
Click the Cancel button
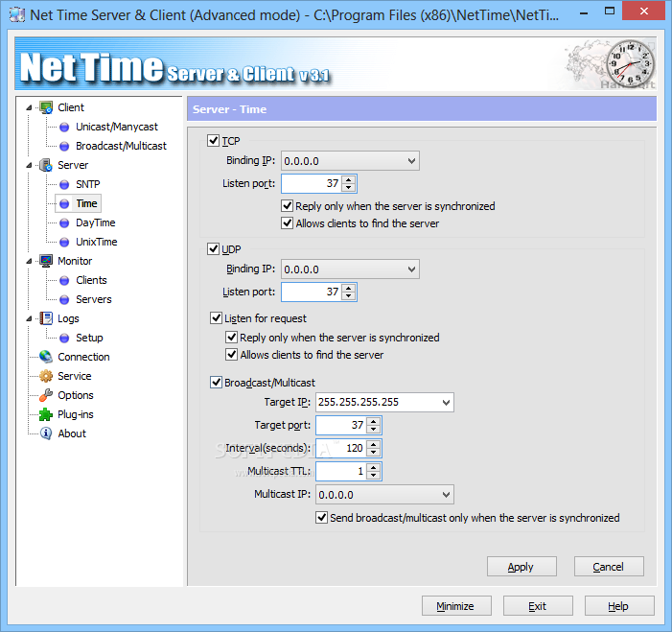[x=609, y=567]
